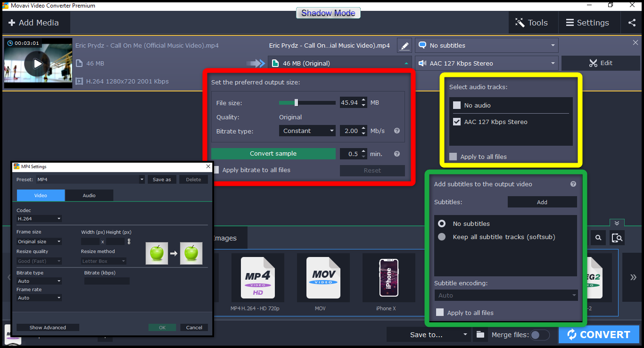Close the MP4 Settings dialog

pos(208,166)
